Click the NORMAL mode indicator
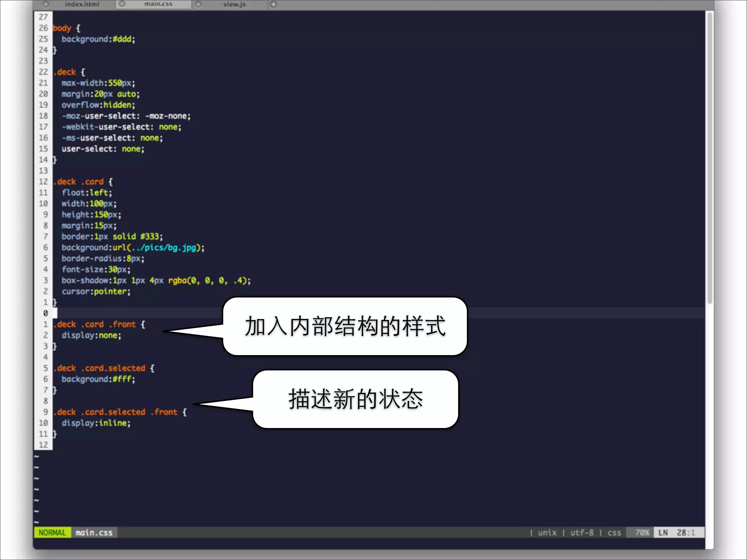Screen dimensions: 747x560 [53, 533]
